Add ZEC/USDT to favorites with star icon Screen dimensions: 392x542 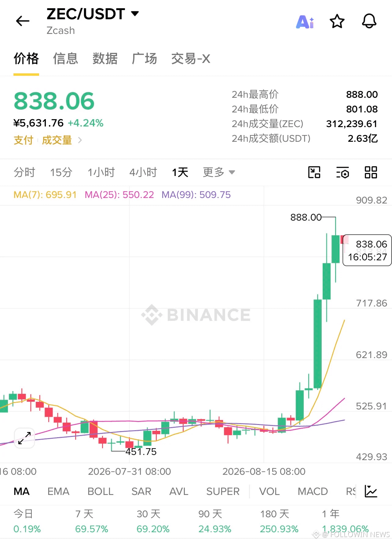tap(337, 21)
